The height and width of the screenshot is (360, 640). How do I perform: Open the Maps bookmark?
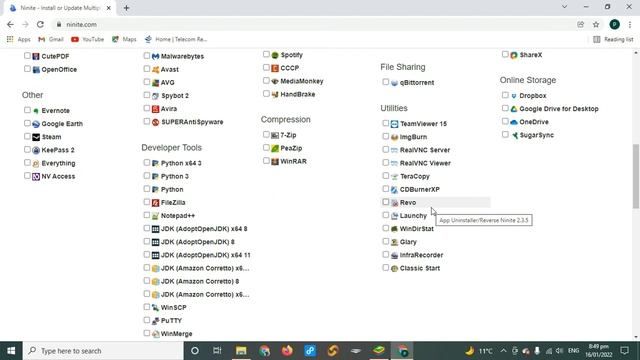click(124, 39)
